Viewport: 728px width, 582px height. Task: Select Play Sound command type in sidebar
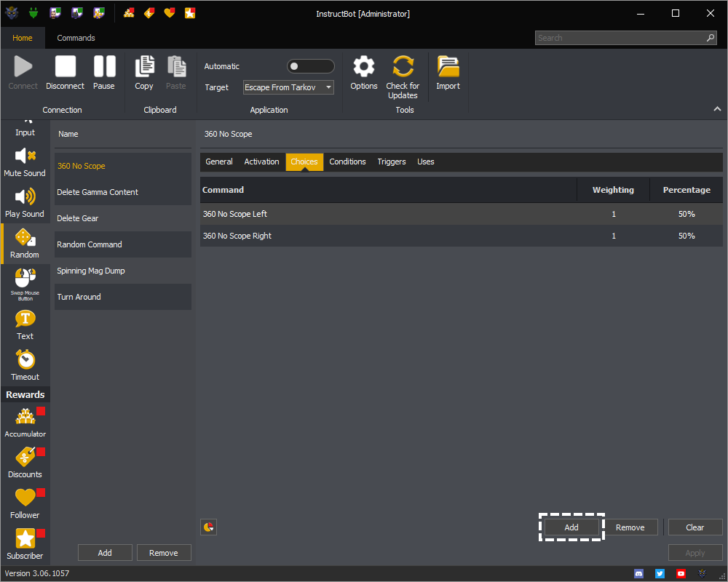click(x=25, y=203)
